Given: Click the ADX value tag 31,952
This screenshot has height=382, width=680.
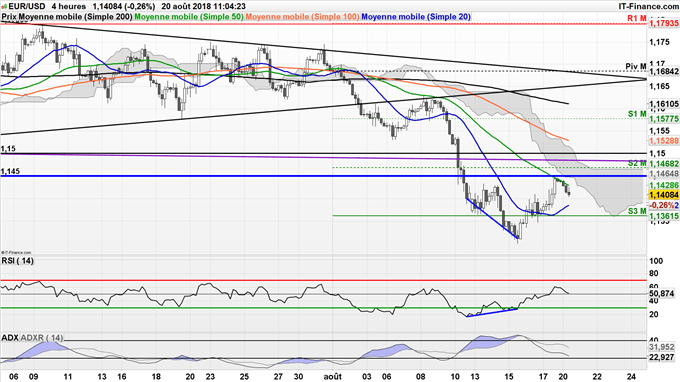Looking at the screenshot, I should coord(662,347).
